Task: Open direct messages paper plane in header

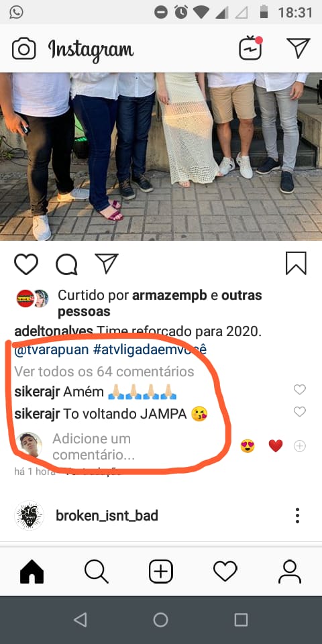Action: [x=298, y=48]
